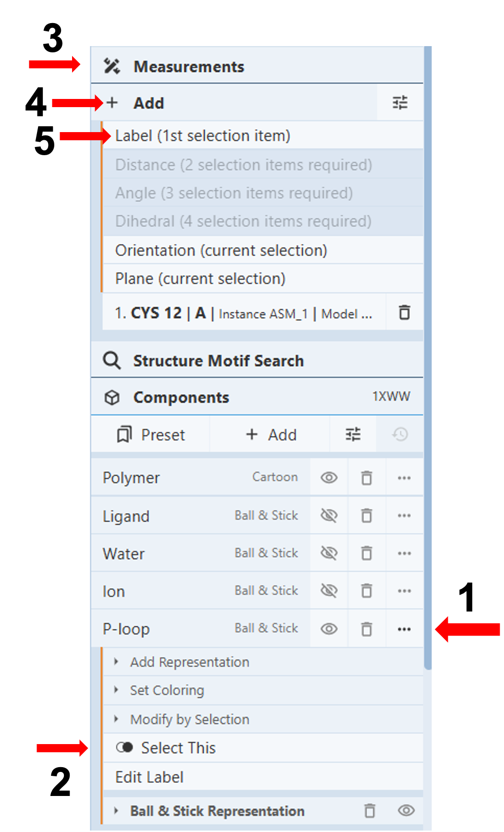Delete the CYS 12 measurement selection item
This screenshot has height=832, width=504.
405,313
